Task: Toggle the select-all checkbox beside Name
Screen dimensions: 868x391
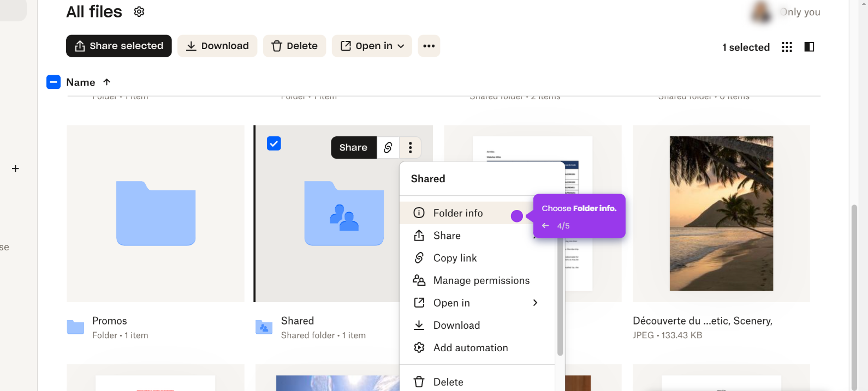Action: click(x=53, y=82)
